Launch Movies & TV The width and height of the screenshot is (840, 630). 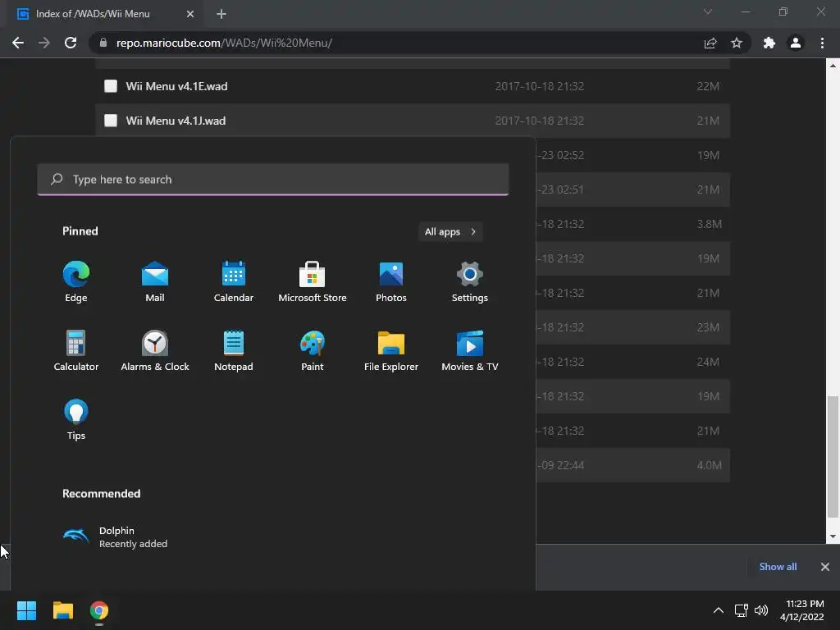tap(470, 351)
